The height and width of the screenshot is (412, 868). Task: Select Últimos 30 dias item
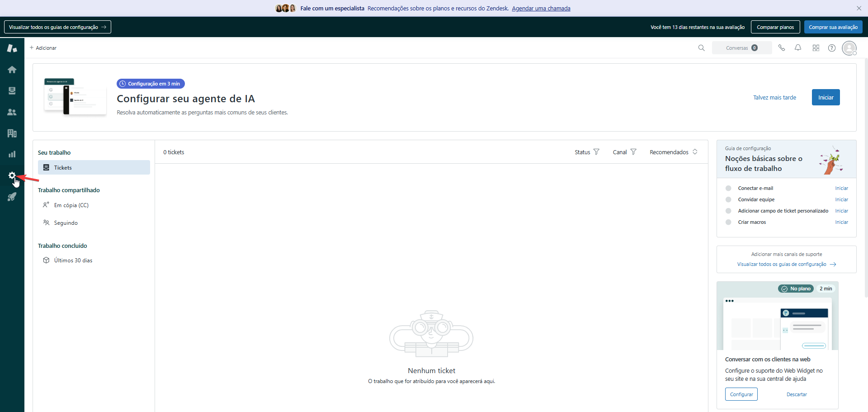pyautogui.click(x=73, y=260)
